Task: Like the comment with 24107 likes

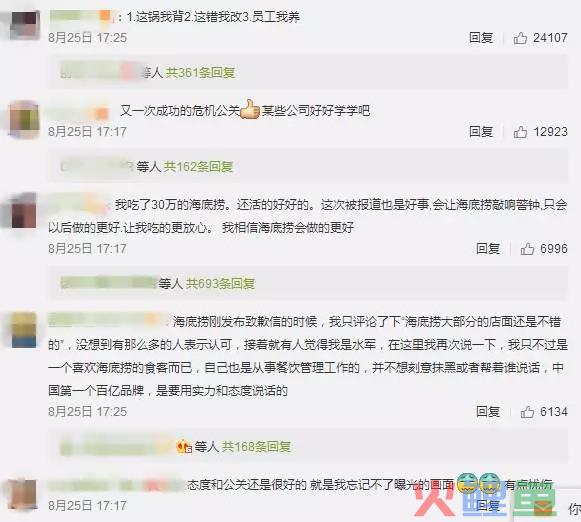Action: point(520,38)
